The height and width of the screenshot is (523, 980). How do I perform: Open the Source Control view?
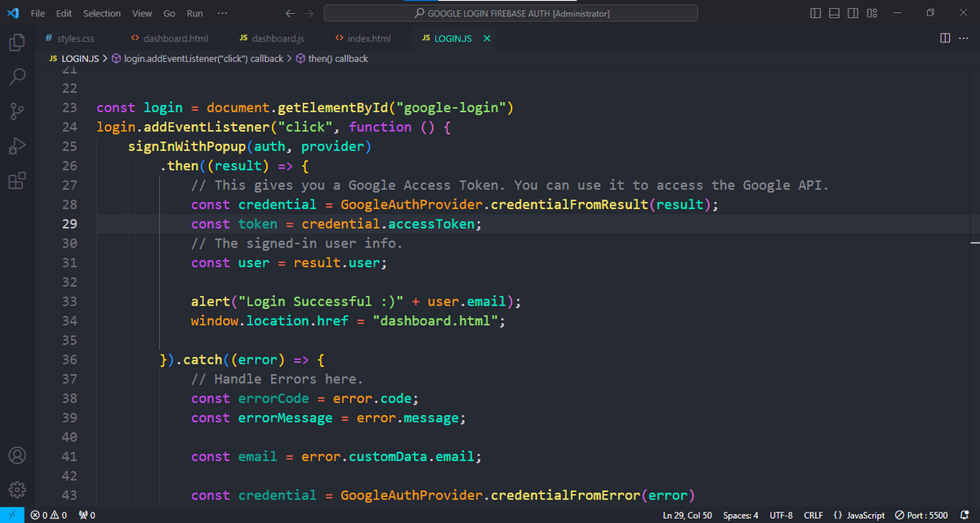[17, 112]
